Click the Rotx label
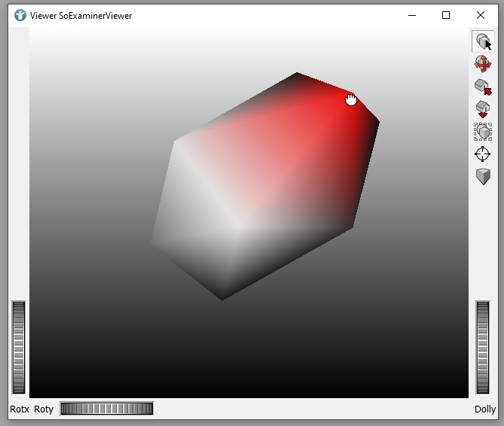This screenshot has width=504, height=426. [19, 409]
